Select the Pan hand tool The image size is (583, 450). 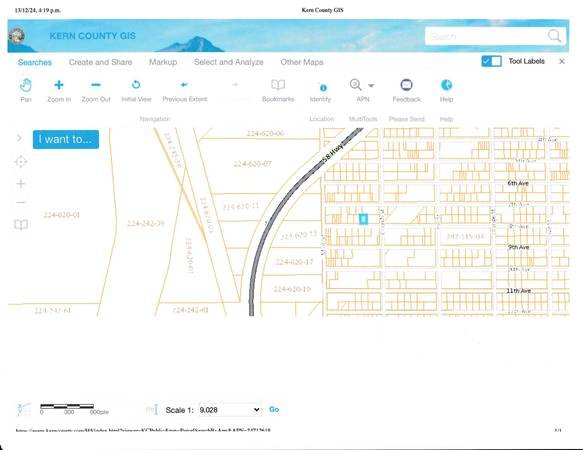pos(26,86)
